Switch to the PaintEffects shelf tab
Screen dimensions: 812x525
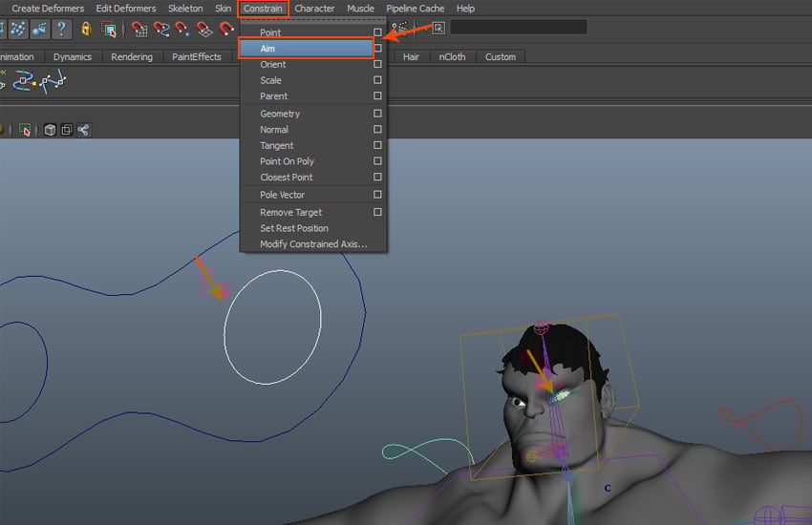[197, 57]
